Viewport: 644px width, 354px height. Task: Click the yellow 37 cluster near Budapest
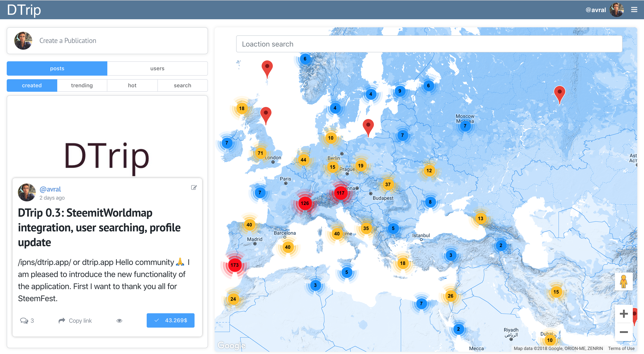click(388, 184)
